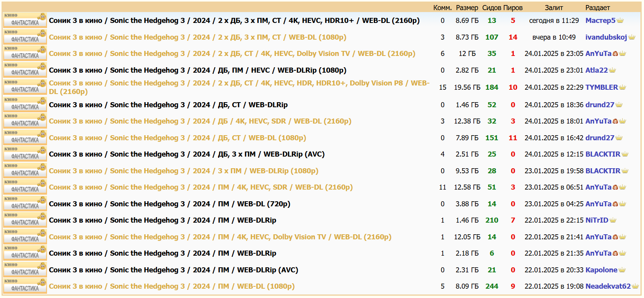This screenshot has width=644, height=298.
Task: Click the crown icon next to Мастер5
Action: point(620,21)
